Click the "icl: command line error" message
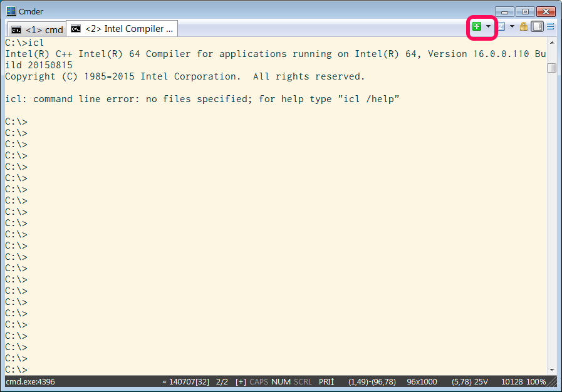 click(202, 99)
